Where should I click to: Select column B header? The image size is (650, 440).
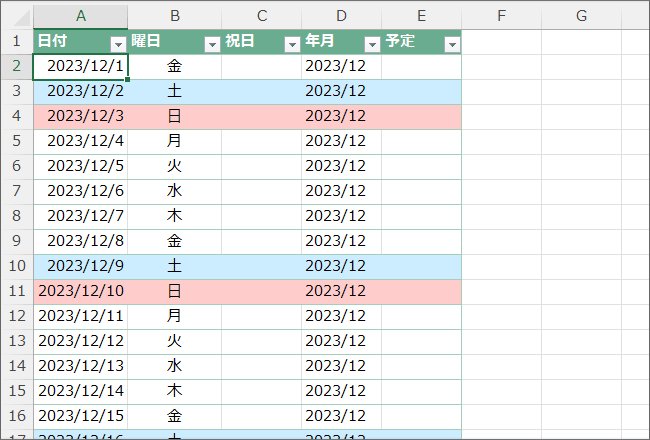pos(175,16)
